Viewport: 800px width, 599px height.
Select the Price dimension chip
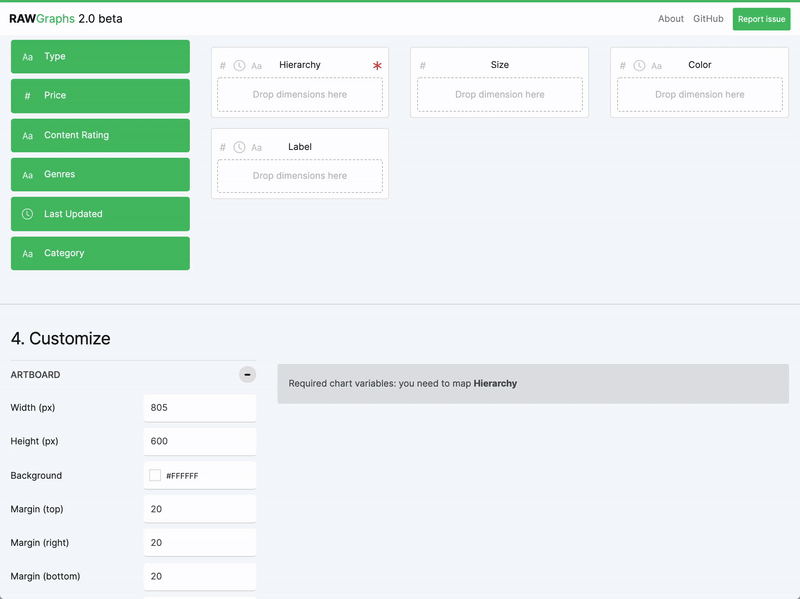[x=100, y=96]
